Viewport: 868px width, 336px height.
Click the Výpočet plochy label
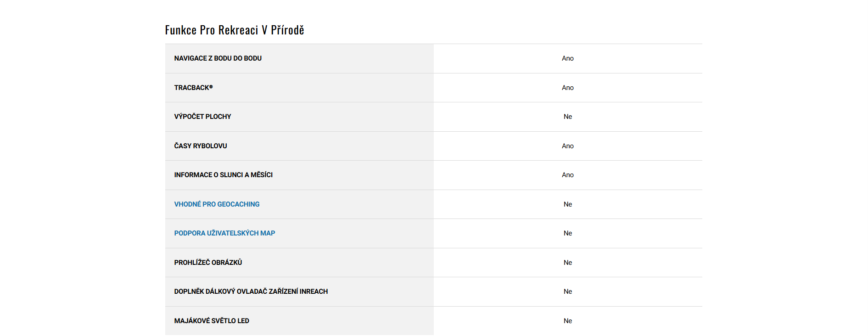(202, 117)
